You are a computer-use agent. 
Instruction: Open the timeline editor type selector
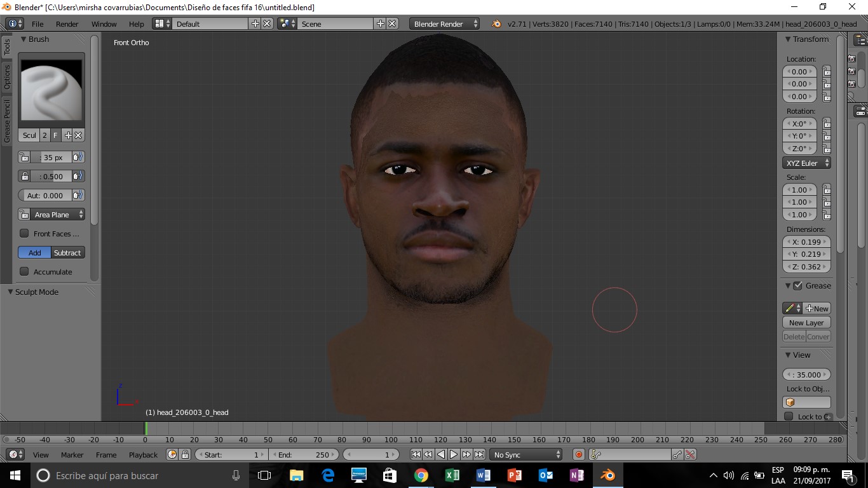(x=15, y=454)
